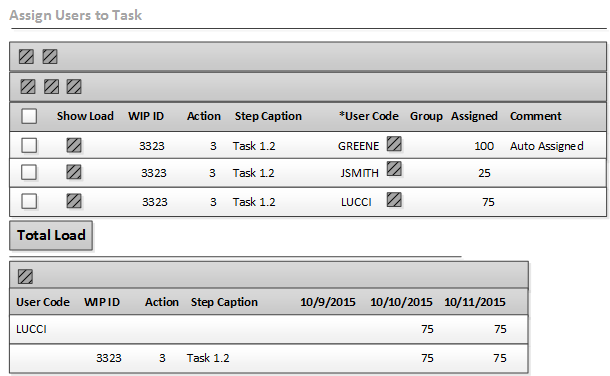
Task: Click Show Load icon for LUCCI row
Action: coord(74,201)
